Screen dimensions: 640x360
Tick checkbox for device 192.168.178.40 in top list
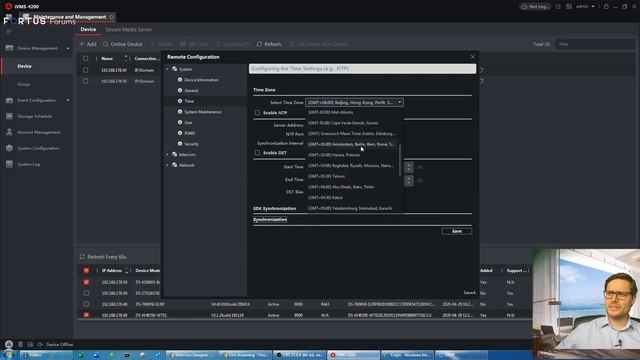tap(85, 70)
